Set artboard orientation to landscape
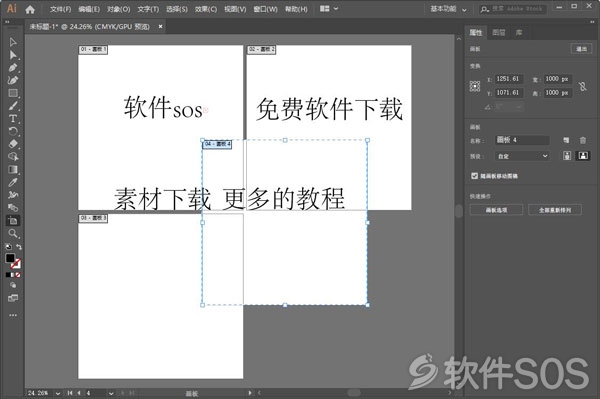600x399 pixels. point(583,156)
